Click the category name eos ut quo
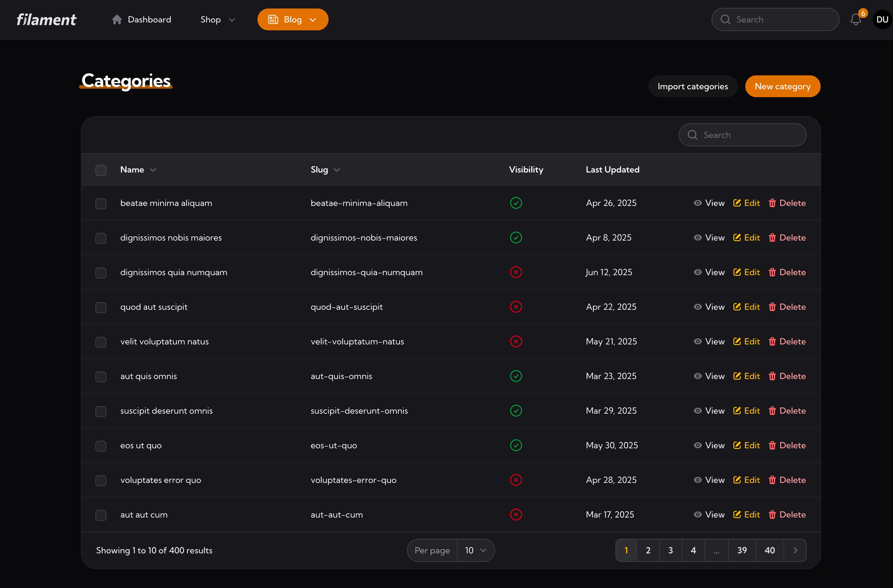 tap(141, 445)
